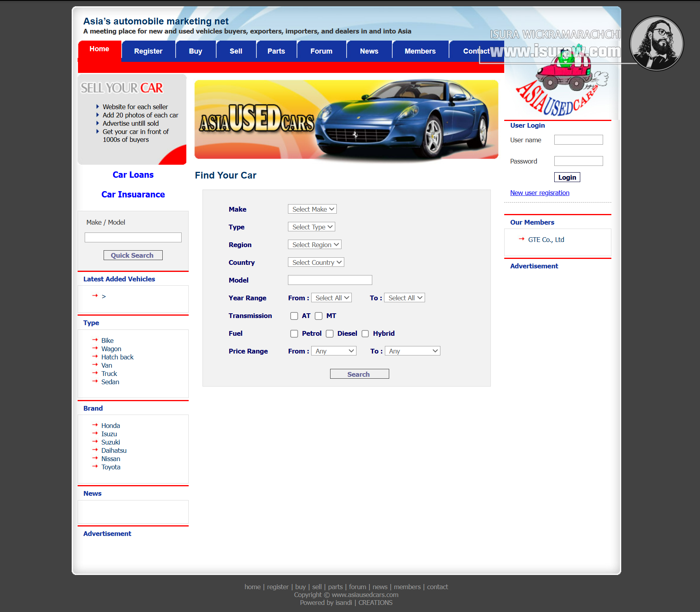Expand the Select Region dropdown
Image resolution: width=700 pixels, height=612 pixels.
click(x=315, y=245)
